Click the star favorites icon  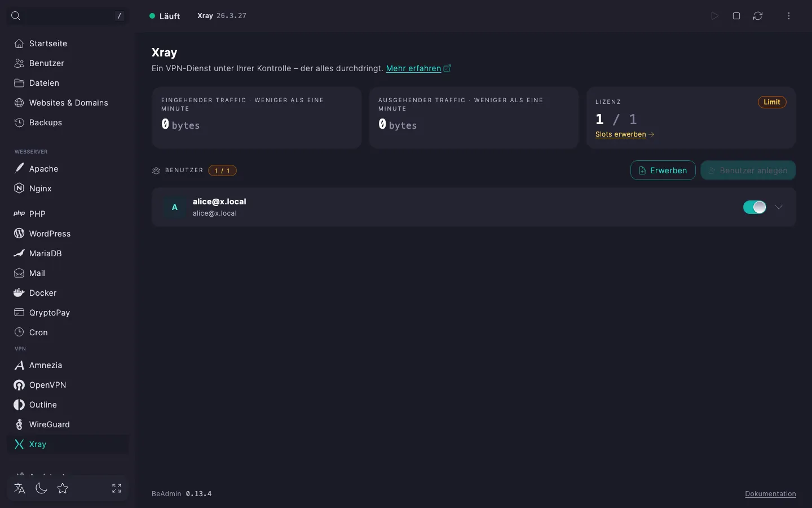point(63,488)
